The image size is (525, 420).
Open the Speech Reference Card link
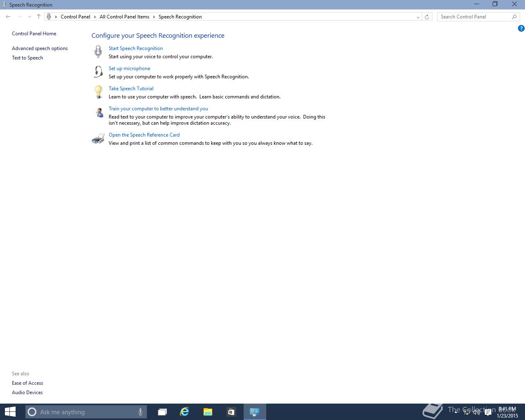click(x=144, y=135)
